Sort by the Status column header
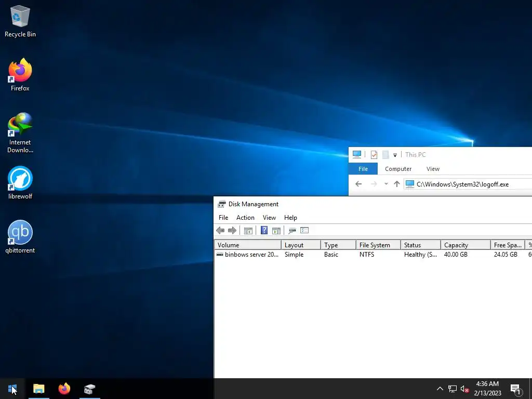The image size is (532, 399). pyautogui.click(x=421, y=245)
